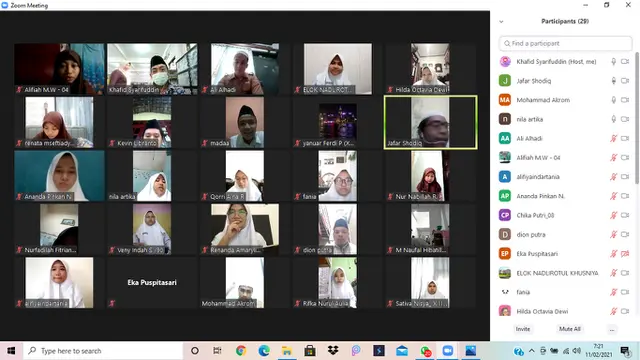The width and height of the screenshot is (640, 360).
Task: Click Eka Puspitasari's disabled camera icon
Action: tap(625, 253)
